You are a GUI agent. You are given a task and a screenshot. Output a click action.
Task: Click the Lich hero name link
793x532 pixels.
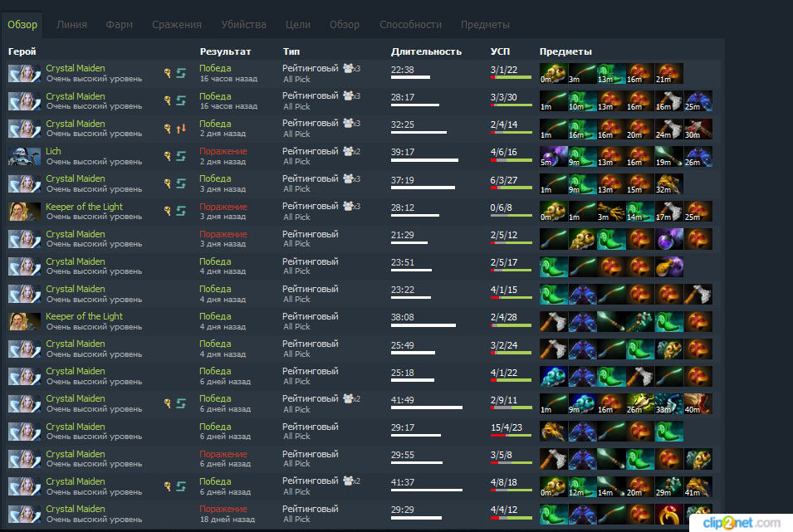53,151
